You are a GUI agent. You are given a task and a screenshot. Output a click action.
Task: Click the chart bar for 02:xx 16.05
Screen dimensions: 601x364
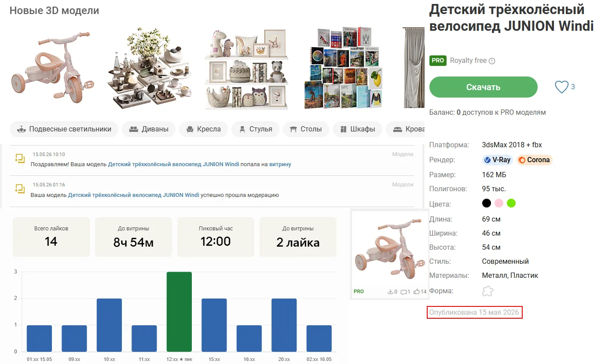[x=319, y=339]
